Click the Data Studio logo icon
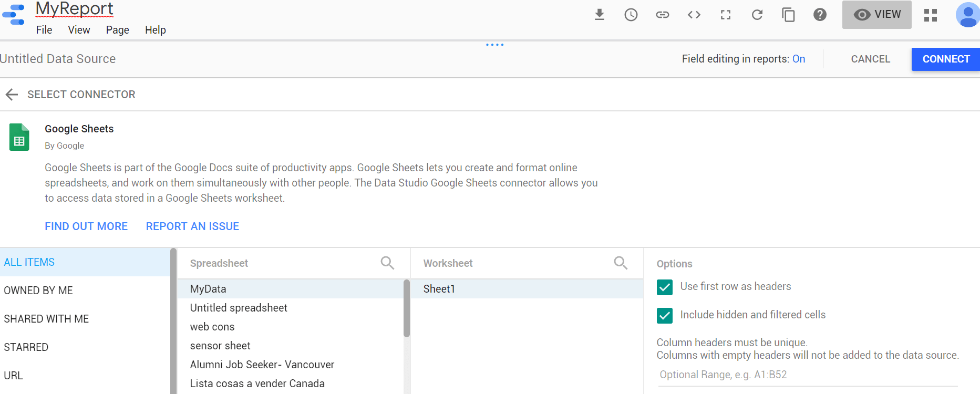Viewport: 980px width, 394px height. [14, 15]
